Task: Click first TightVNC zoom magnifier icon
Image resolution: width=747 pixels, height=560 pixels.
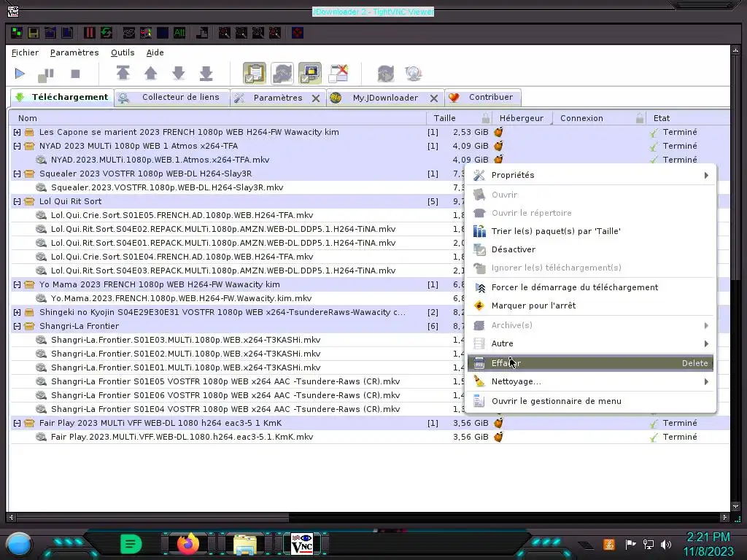Action: [x=224, y=33]
